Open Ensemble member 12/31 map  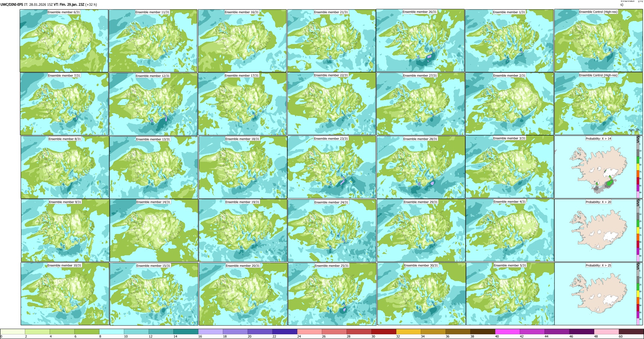tap(153, 104)
